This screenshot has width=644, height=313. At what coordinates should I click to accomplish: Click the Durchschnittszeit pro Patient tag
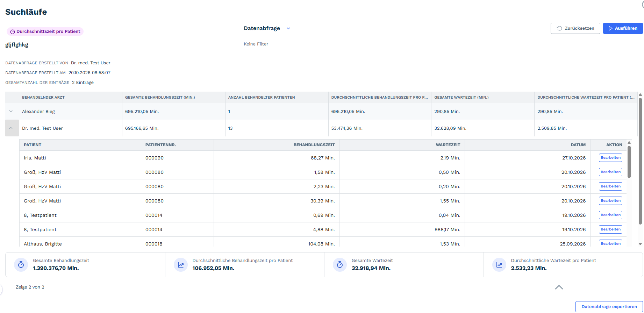click(45, 31)
